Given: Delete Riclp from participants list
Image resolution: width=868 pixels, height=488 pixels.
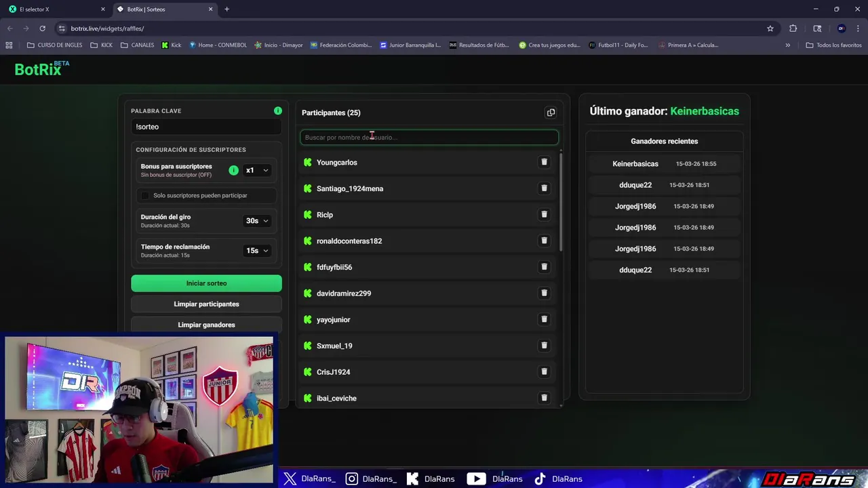Looking at the screenshot, I should (x=544, y=214).
